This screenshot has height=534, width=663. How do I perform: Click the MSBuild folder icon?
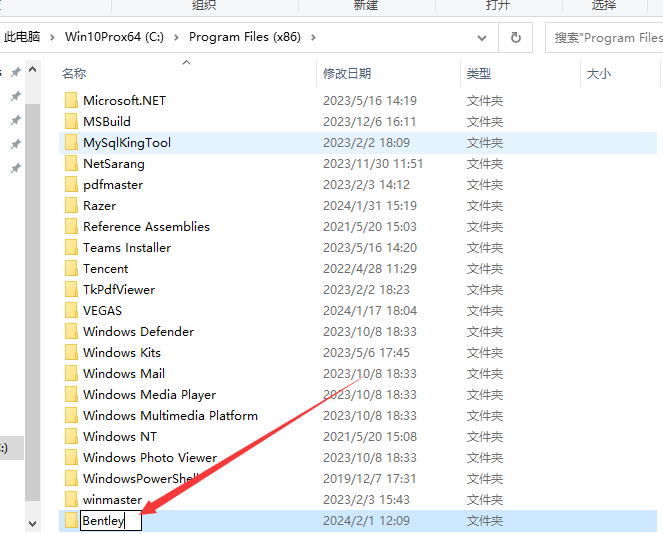click(x=71, y=122)
